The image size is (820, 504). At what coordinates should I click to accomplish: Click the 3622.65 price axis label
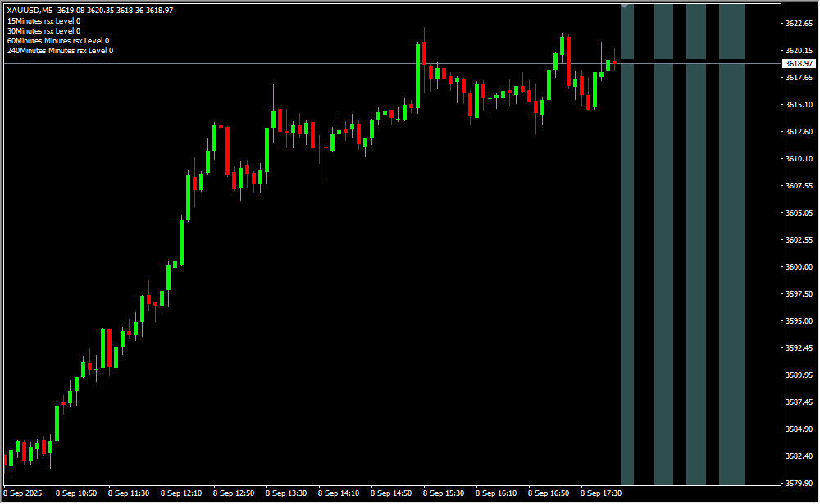click(798, 23)
